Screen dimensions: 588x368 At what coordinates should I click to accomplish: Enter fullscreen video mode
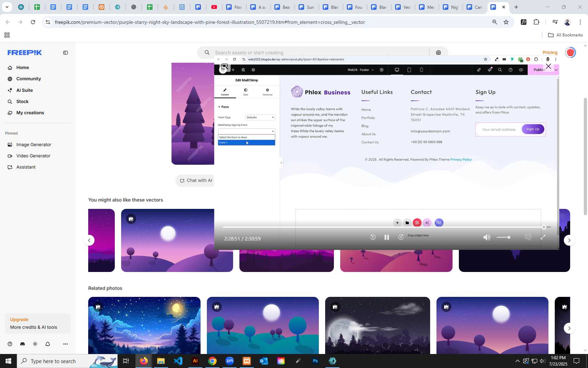[x=543, y=237]
